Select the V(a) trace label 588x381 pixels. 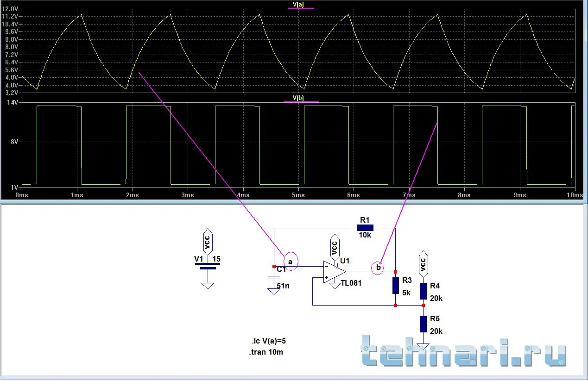point(298,5)
